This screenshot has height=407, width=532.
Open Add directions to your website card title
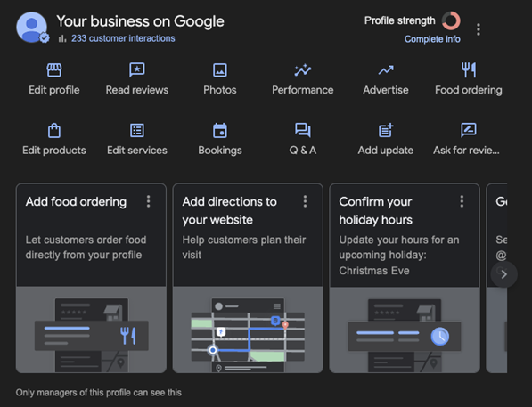[x=229, y=210]
